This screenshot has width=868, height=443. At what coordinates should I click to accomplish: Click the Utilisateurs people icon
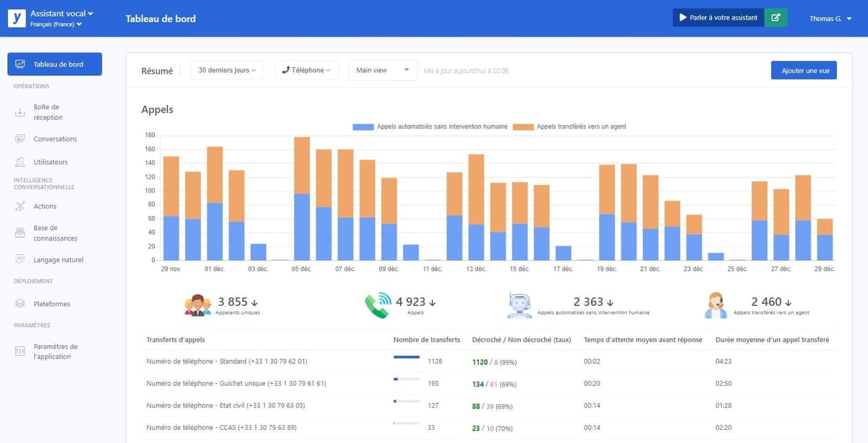(20, 162)
